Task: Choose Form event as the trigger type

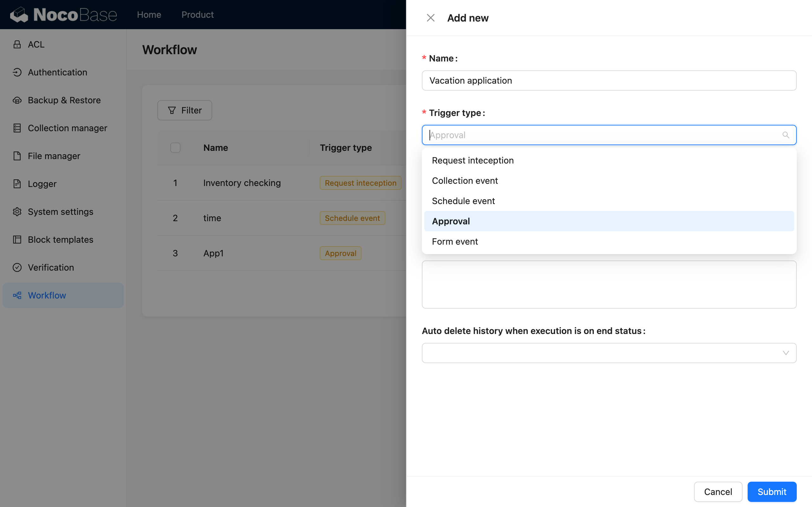Action: [x=455, y=241]
